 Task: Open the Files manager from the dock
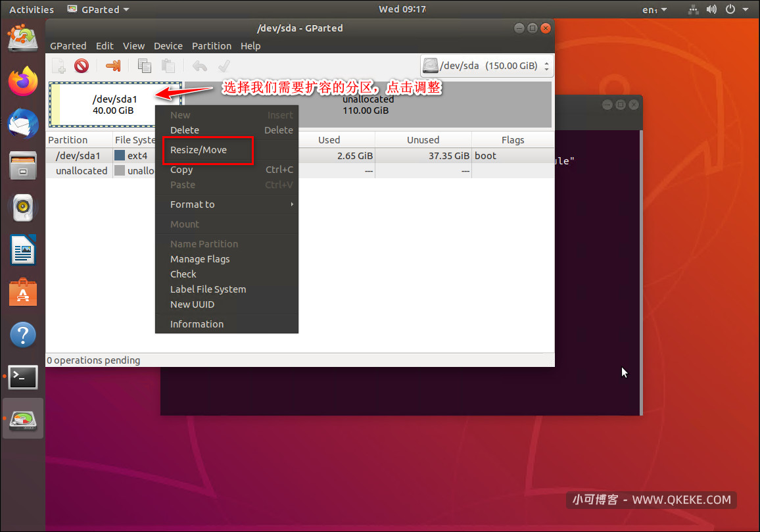23,165
